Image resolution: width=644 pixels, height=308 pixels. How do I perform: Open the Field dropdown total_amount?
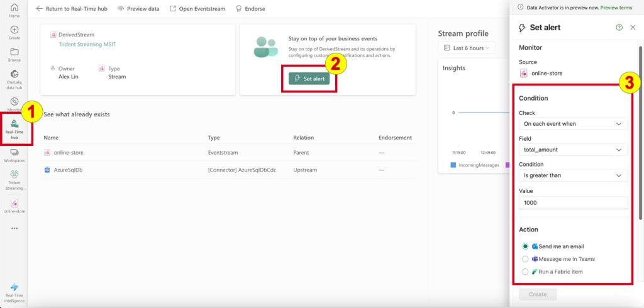click(573, 150)
